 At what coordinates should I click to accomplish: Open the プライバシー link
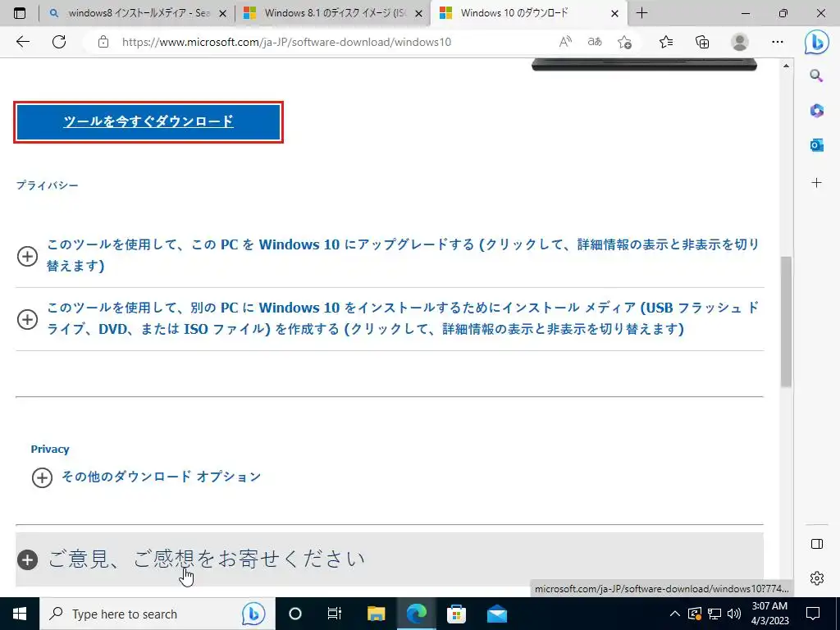47,185
